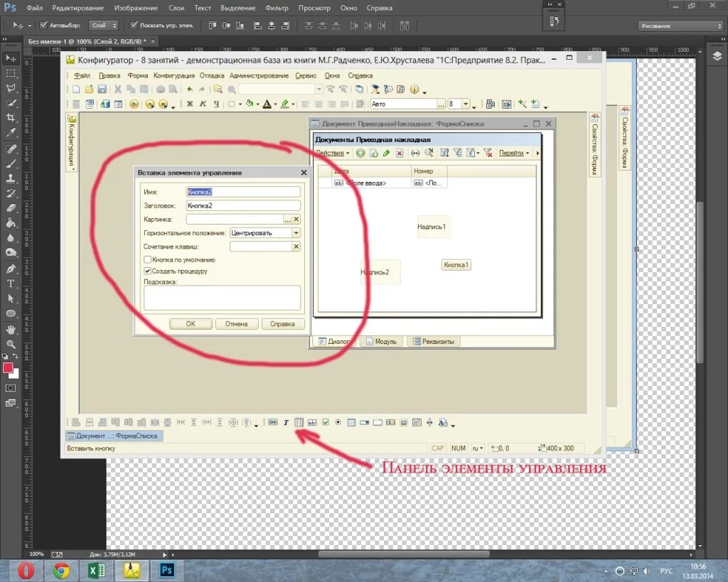Switch to the Реквизиты tab
Screen dimensions: 728x582
[434, 342]
